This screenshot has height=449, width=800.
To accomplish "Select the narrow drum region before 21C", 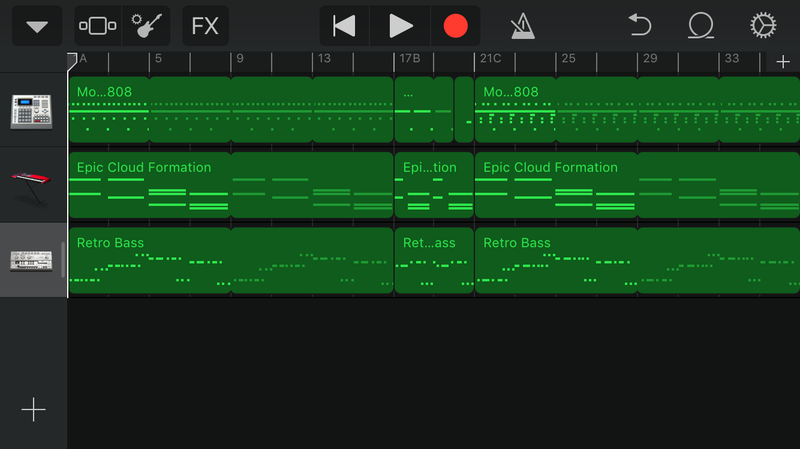I will [464, 110].
